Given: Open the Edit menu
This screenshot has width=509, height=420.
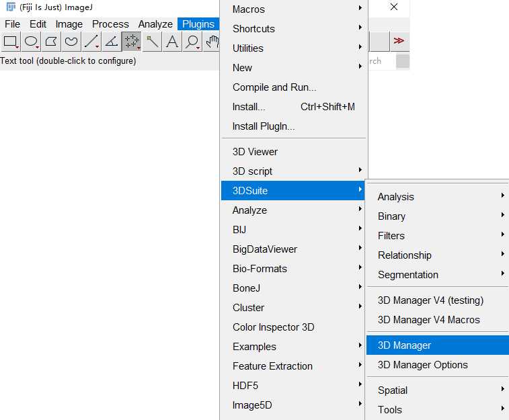Looking at the screenshot, I should [38, 24].
